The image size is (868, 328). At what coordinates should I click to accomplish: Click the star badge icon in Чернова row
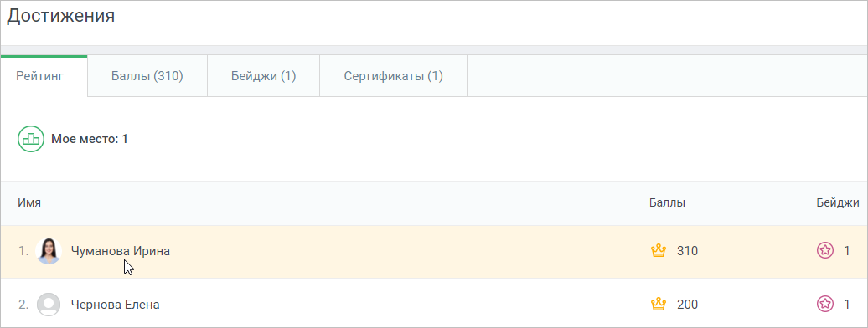click(x=824, y=305)
